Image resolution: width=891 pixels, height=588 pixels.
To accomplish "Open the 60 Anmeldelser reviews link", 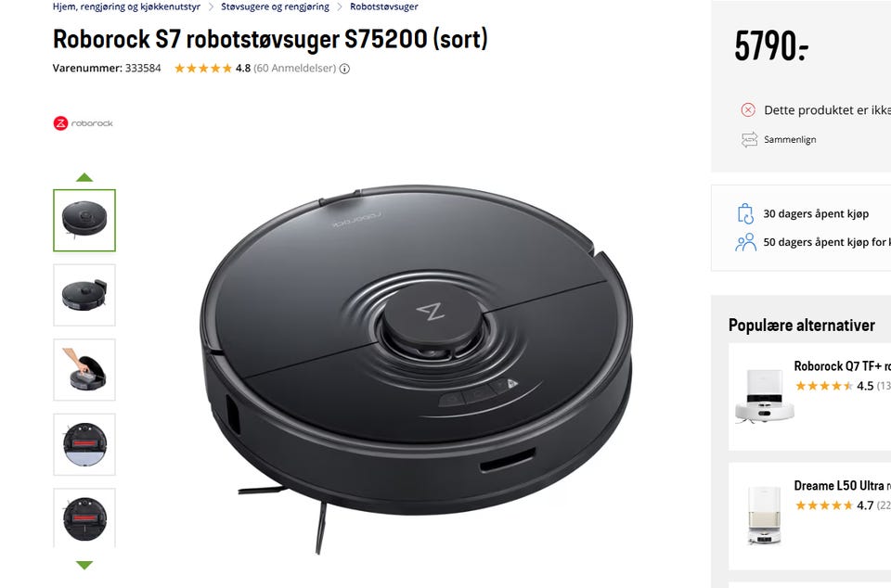I will [x=295, y=68].
